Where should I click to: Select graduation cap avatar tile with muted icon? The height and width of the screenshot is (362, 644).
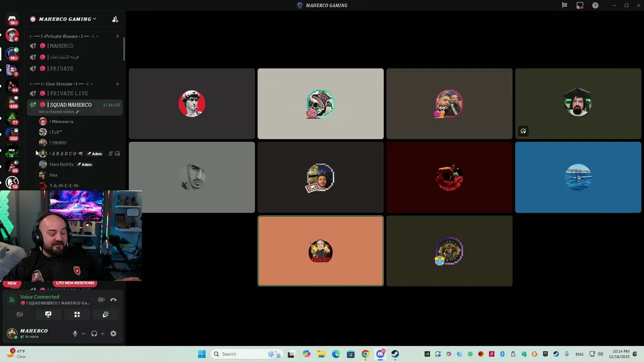click(x=578, y=104)
